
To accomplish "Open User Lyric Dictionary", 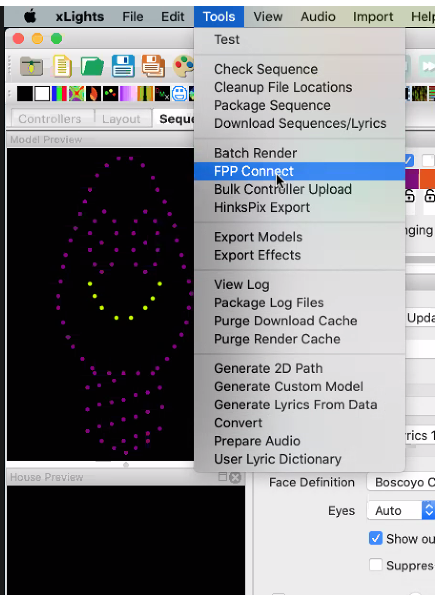I will pyautogui.click(x=299, y=459).
